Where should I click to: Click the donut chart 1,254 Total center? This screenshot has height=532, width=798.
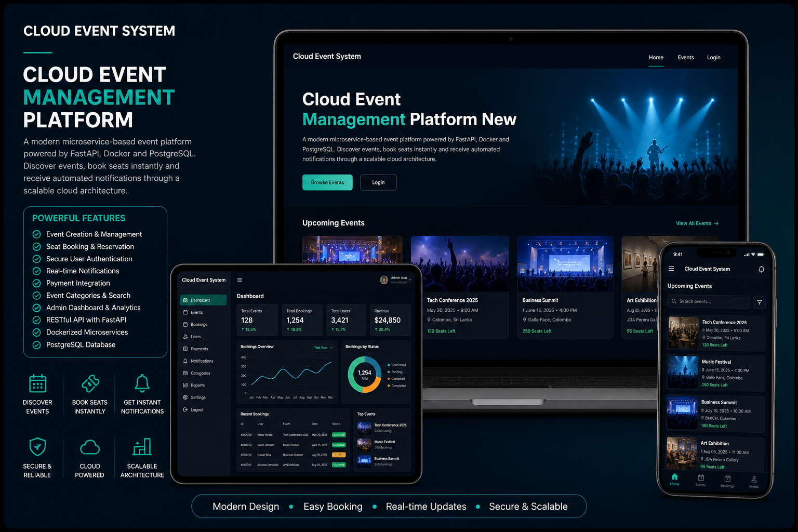coord(365,374)
